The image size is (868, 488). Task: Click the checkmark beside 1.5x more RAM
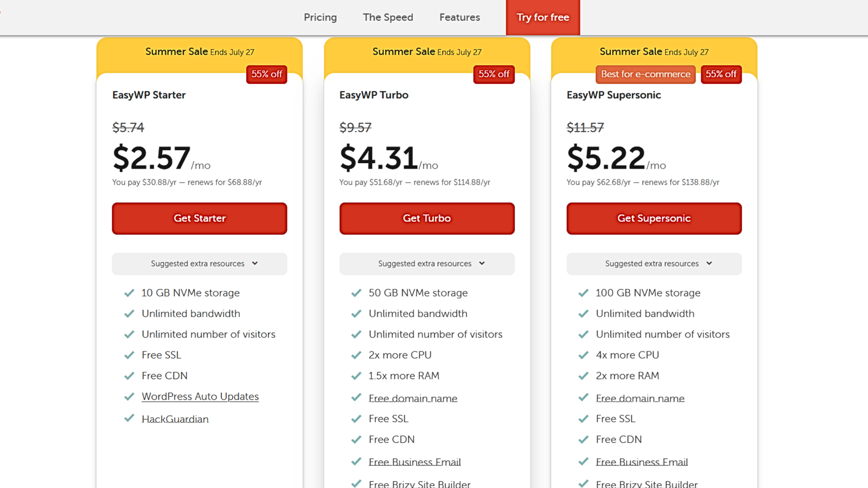coord(356,376)
